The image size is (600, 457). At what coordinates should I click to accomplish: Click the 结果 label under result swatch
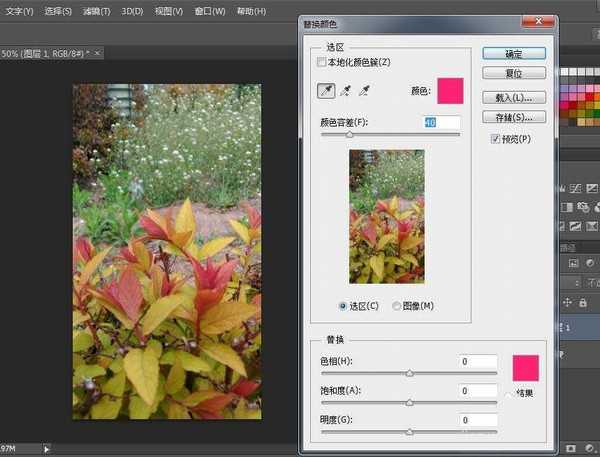[525, 393]
